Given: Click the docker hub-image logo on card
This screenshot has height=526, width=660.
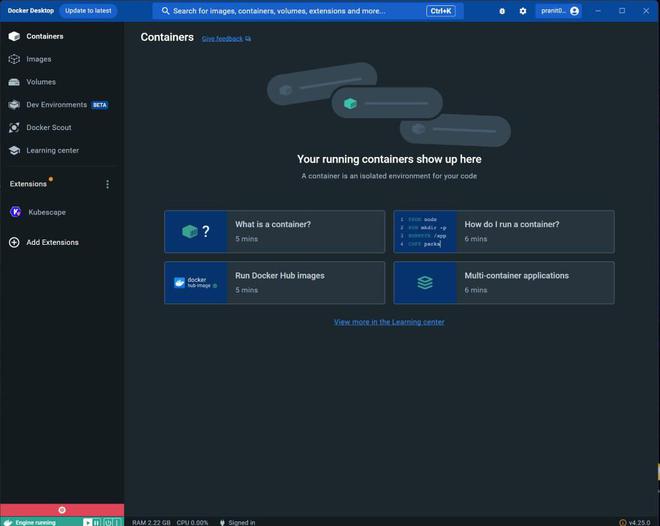Looking at the screenshot, I should point(196,283).
